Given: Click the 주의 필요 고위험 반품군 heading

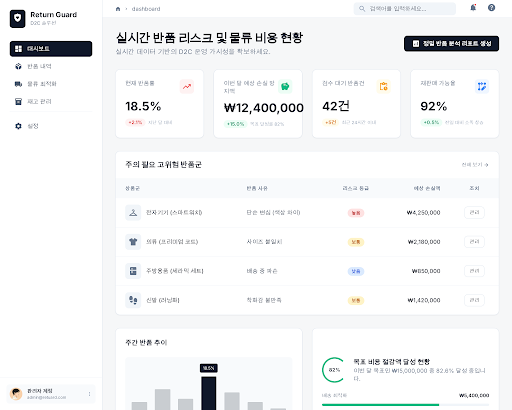Looking at the screenshot, I should pyautogui.click(x=163, y=164).
